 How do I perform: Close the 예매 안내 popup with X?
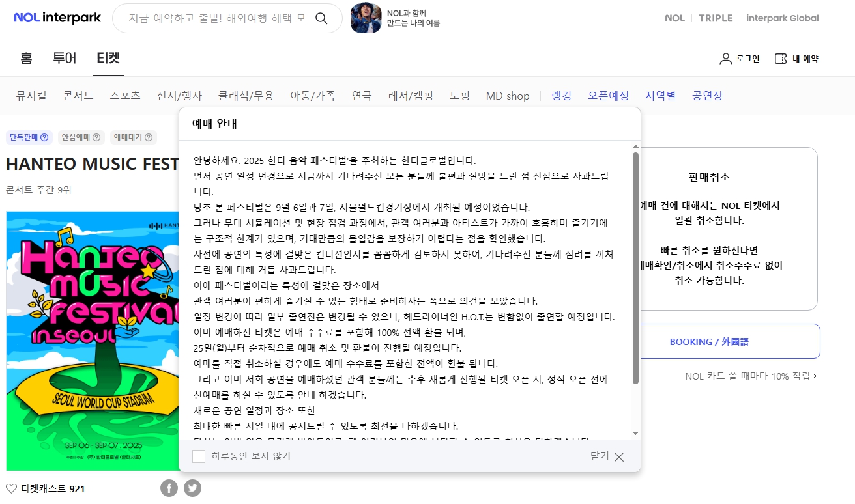[619, 457]
